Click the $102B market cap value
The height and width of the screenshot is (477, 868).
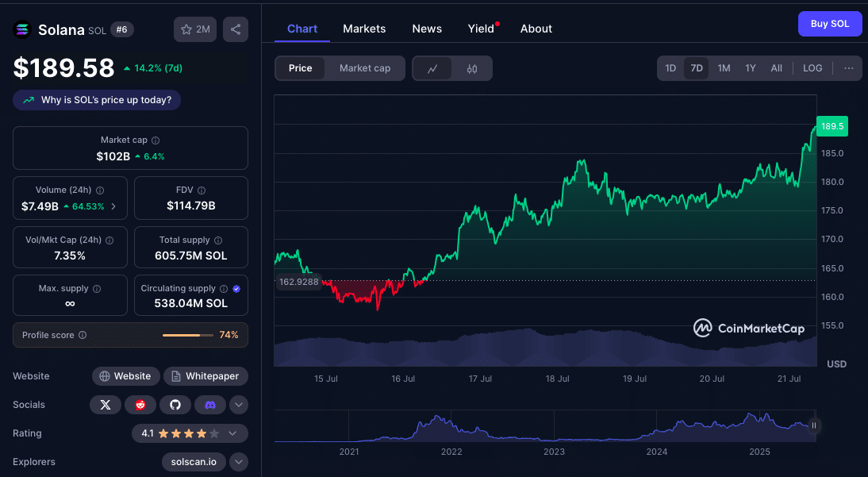113,157
